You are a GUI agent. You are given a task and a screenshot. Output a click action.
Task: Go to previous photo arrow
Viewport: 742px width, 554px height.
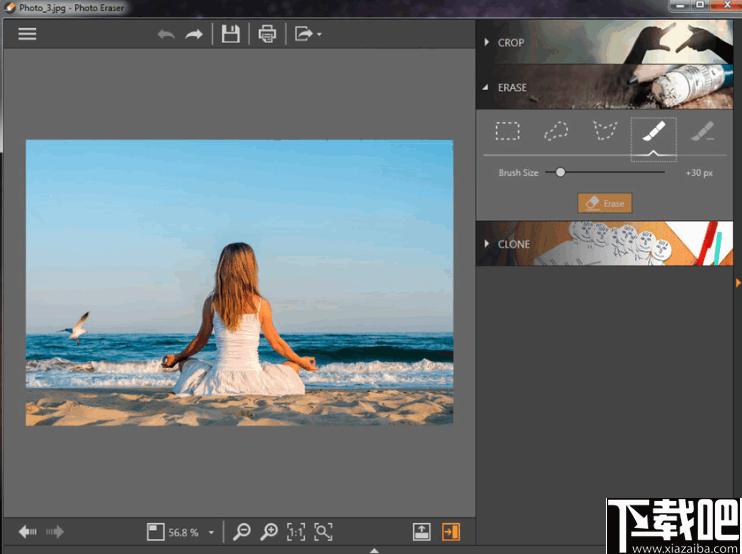pos(27,532)
